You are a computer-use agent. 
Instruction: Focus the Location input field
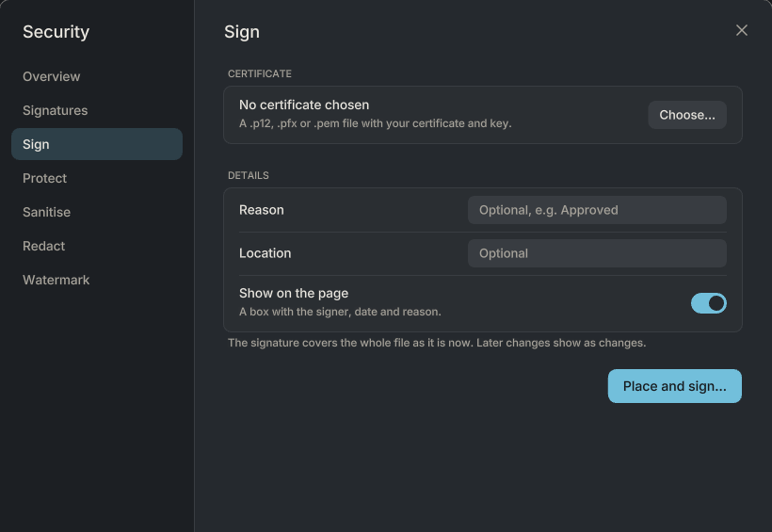(597, 253)
